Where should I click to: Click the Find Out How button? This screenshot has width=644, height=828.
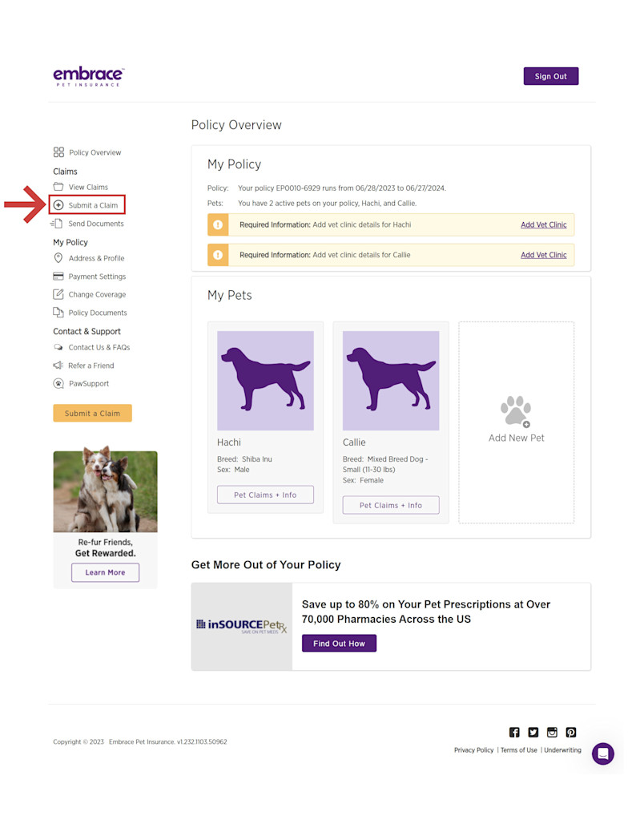[x=339, y=643]
